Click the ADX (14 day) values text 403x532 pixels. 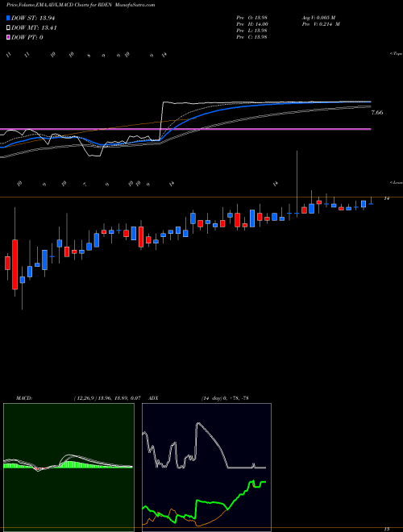tap(225, 398)
